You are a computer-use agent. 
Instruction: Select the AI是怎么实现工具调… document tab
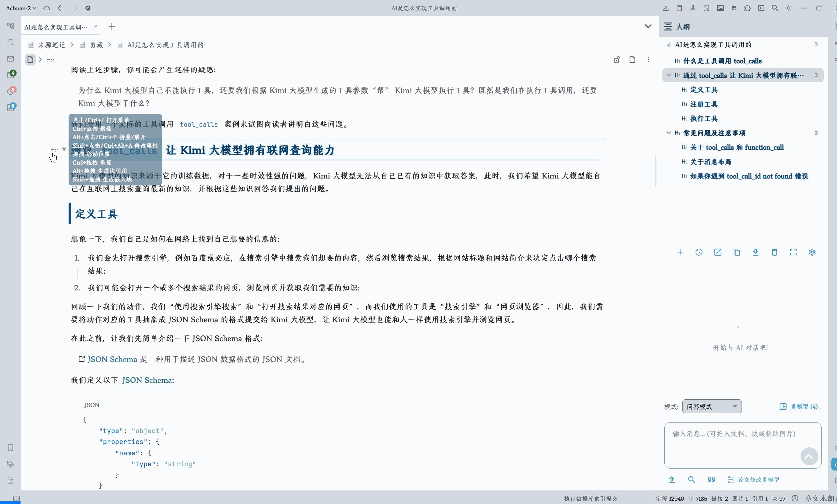click(x=56, y=27)
